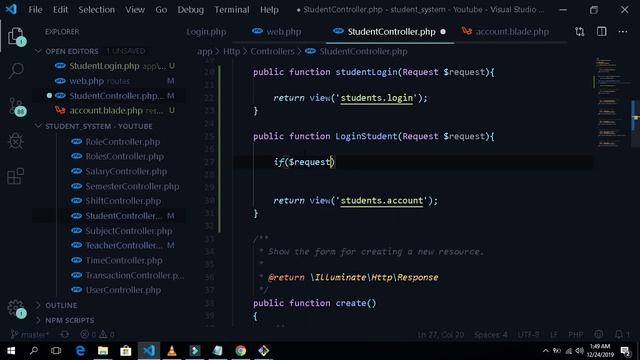Screen dimensions: 640x360
Task: Expand the NPM Scripts section
Action: 69,320
